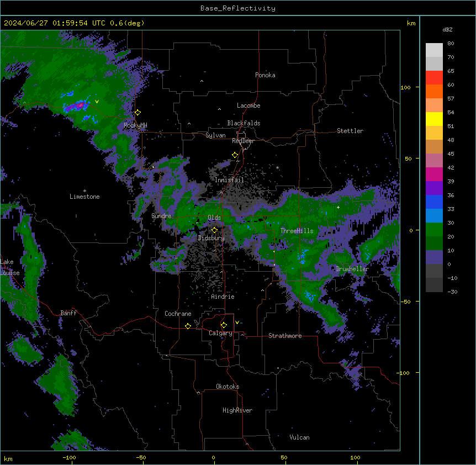
Task: Select the purple 39 dBZ legend swatch
Action: click(434, 188)
